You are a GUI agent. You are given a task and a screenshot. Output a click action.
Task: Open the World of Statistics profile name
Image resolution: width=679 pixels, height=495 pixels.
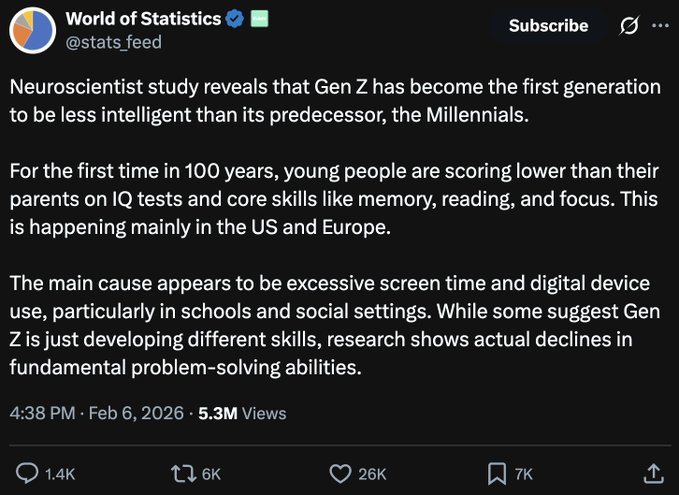pyautogui.click(x=144, y=19)
